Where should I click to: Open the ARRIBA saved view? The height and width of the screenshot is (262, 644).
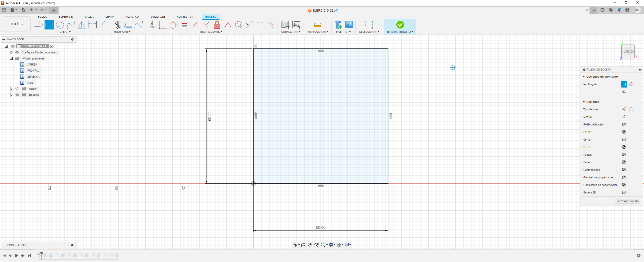tap(32, 64)
